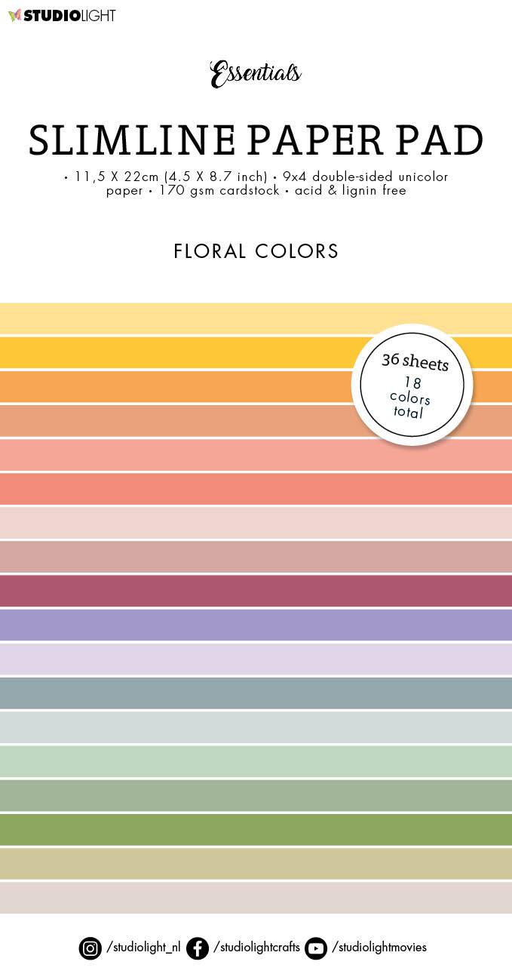Click the 36 sheets round badge
The height and width of the screenshot is (980, 512).
(412, 385)
